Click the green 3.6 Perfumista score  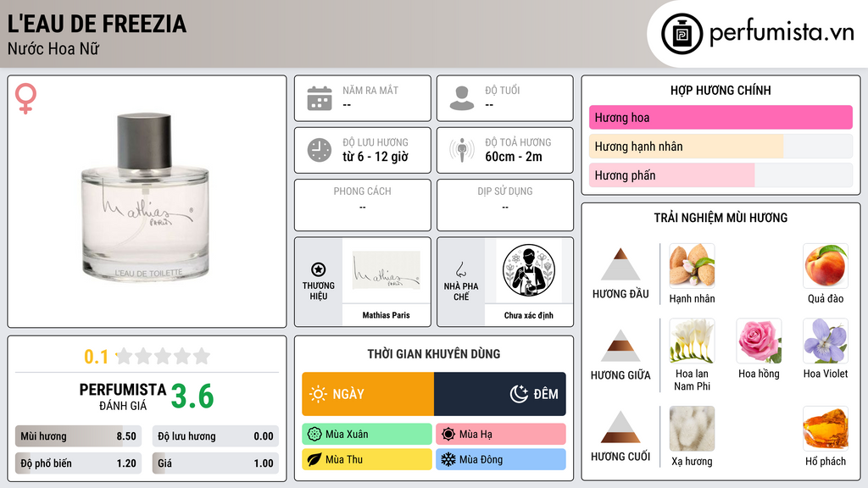click(x=192, y=396)
